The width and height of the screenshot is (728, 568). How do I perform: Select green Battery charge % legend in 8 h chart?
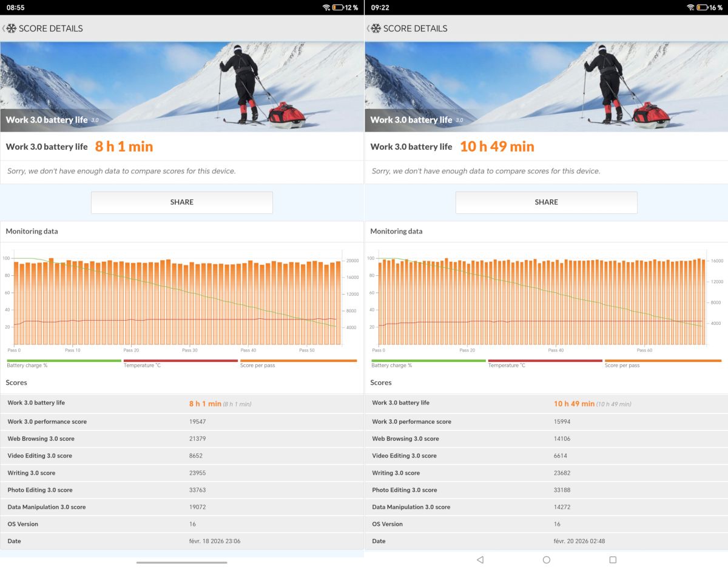pyautogui.click(x=64, y=363)
